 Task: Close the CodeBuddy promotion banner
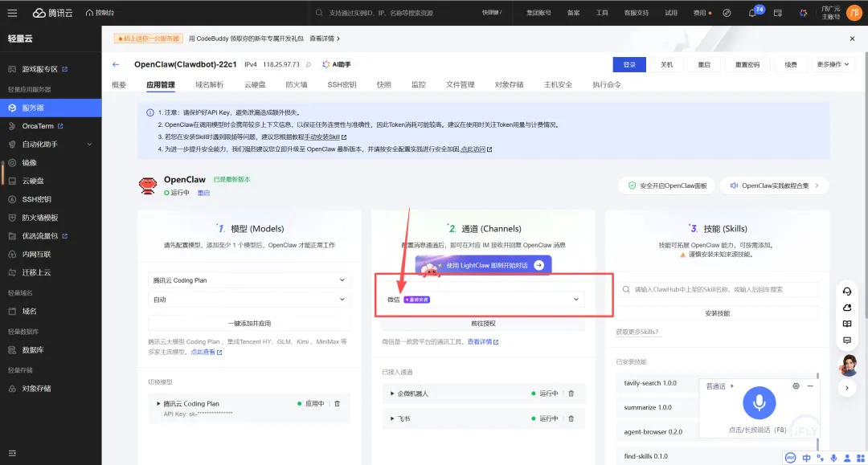(x=852, y=39)
